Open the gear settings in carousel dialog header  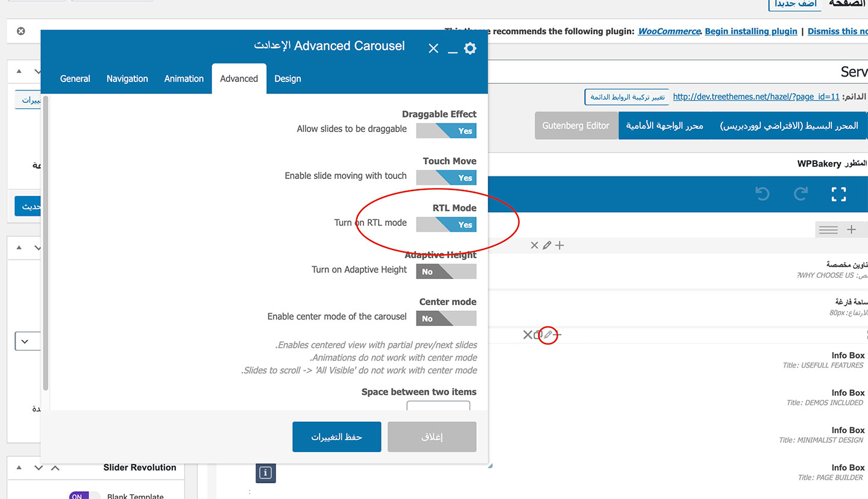coord(470,48)
